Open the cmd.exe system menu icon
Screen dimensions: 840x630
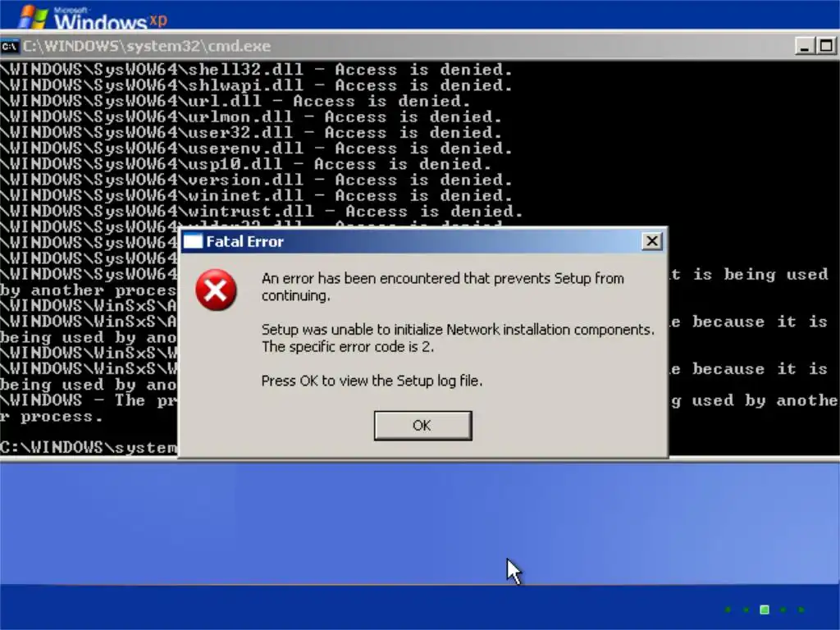click(9, 46)
